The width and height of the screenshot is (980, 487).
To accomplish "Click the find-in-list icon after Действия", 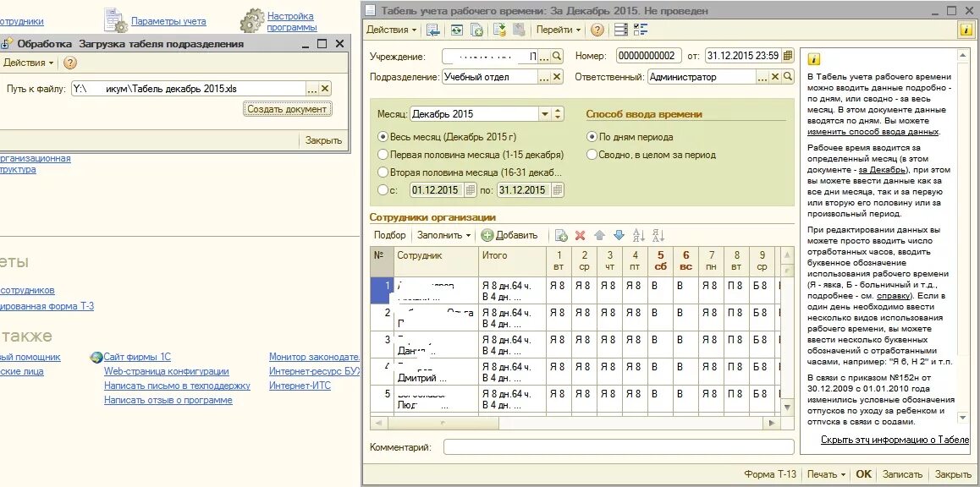I will pyautogui.click(x=433, y=30).
